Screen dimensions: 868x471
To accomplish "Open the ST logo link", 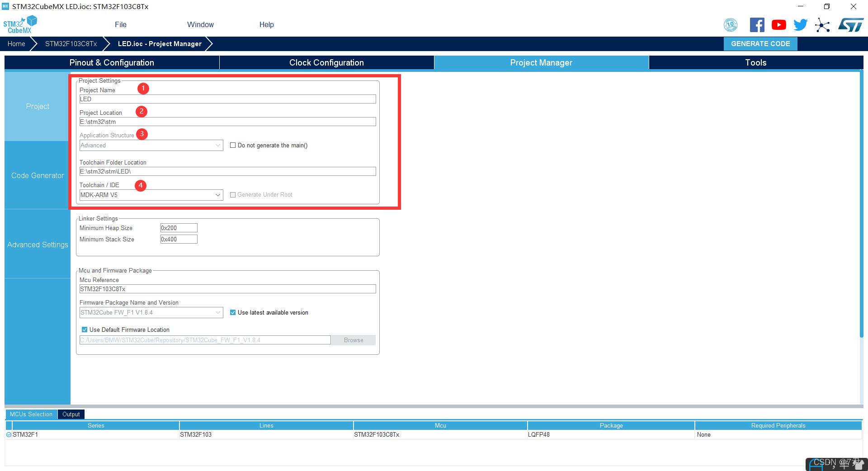I will [851, 25].
